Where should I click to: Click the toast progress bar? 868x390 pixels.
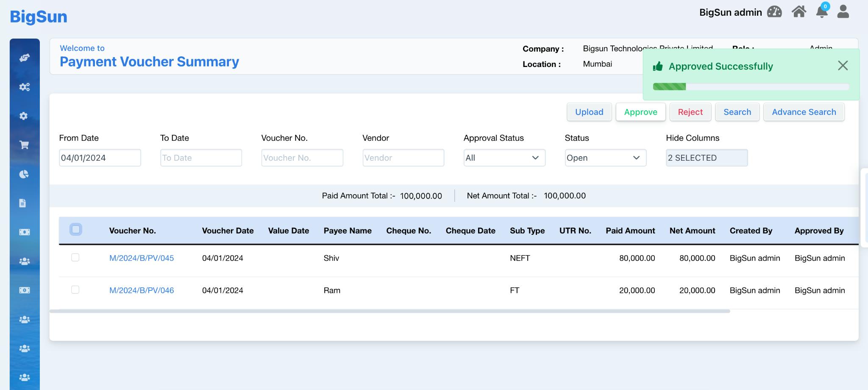click(x=751, y=86)
